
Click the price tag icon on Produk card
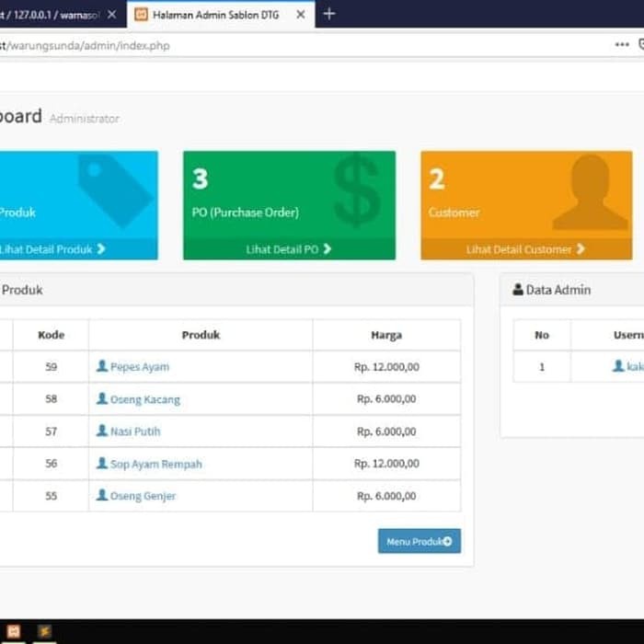pyautogui.click(x=114, y=189)
